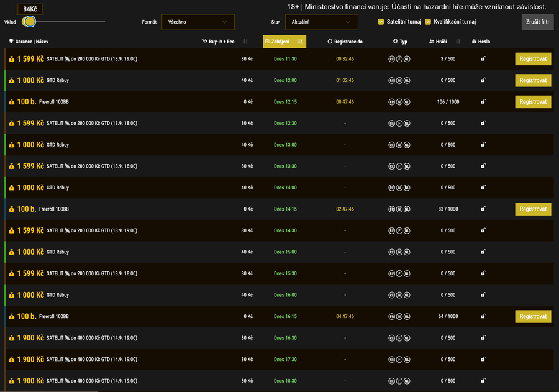Click the Vklad slider handle

point(30,22)
